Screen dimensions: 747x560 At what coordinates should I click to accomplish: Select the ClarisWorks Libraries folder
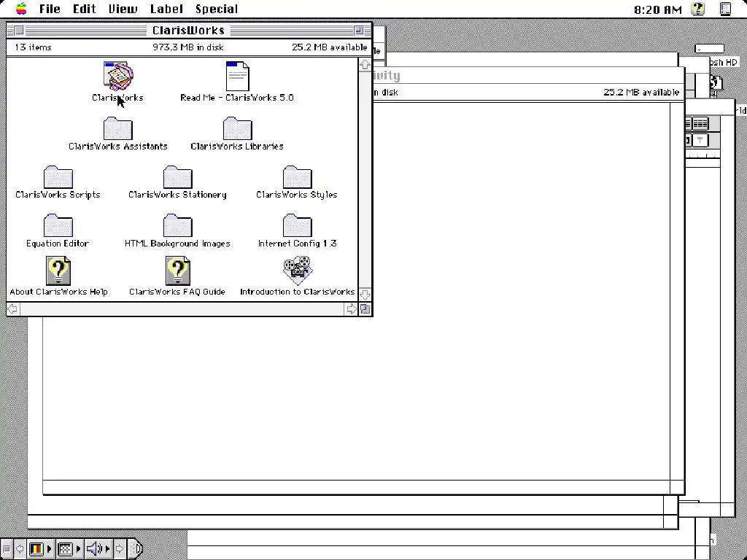coord(237,128)
